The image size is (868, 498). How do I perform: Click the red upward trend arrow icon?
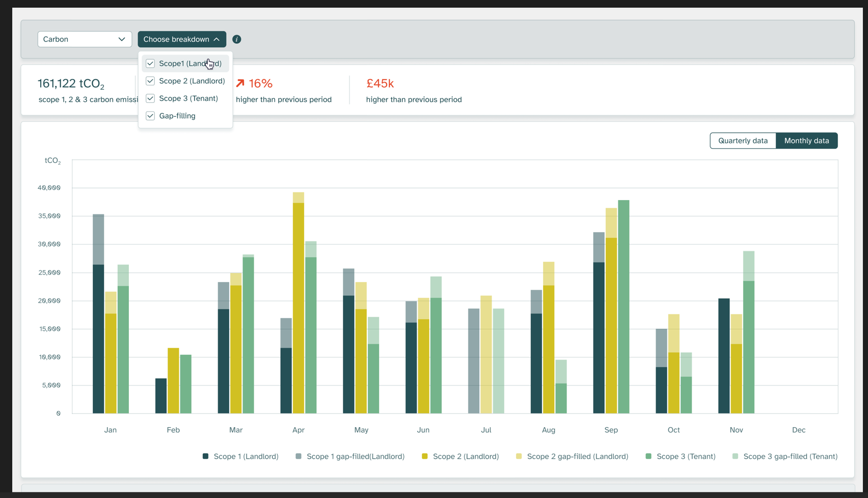(240, 84)
